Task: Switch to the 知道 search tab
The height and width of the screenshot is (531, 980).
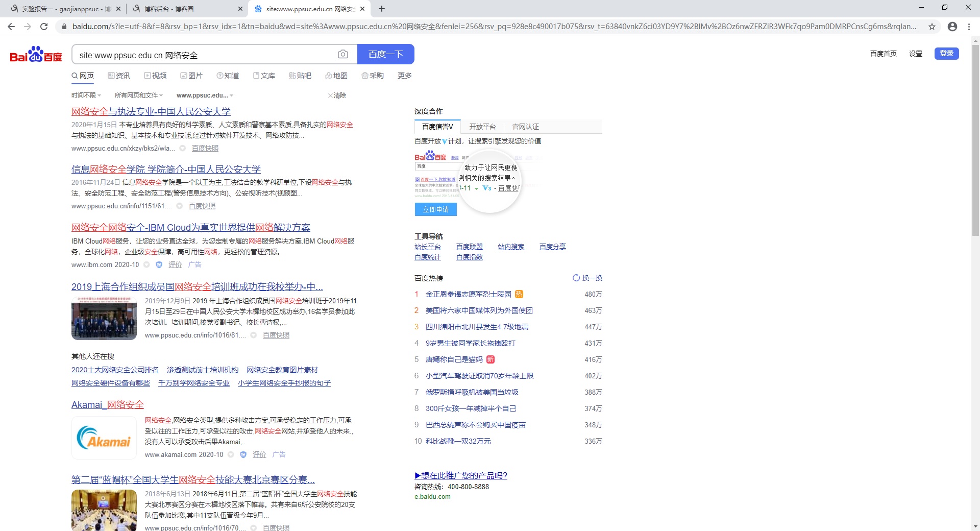Action: pos(228,76)
